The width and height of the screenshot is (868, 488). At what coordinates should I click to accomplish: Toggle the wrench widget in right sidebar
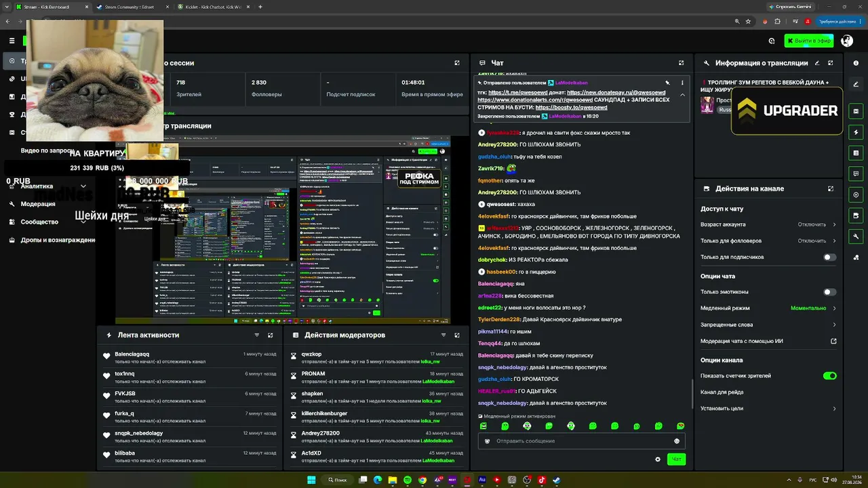point(856,237)
